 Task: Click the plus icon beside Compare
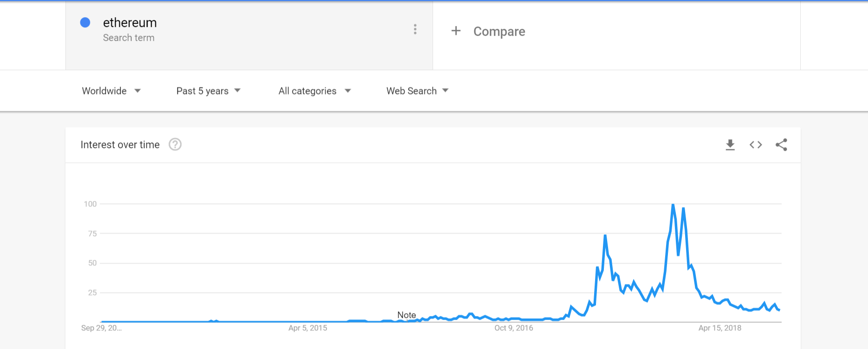[456, 31]
